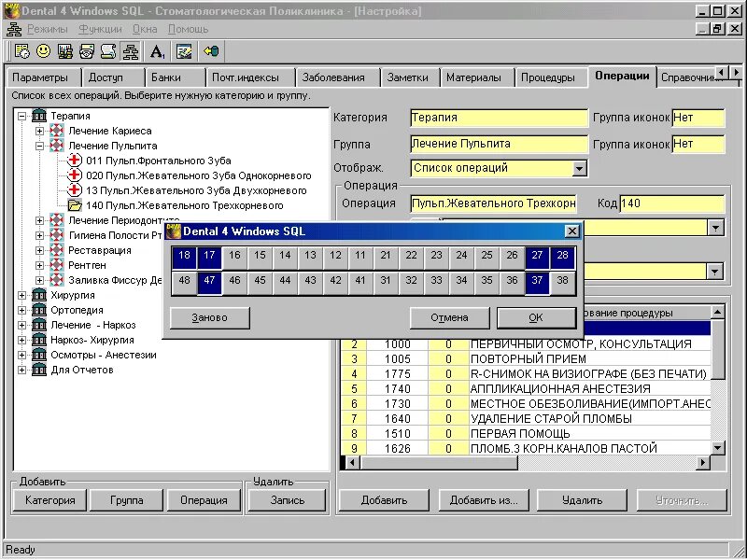Click the Категория field showing Терапия

[x=499, y=118]
